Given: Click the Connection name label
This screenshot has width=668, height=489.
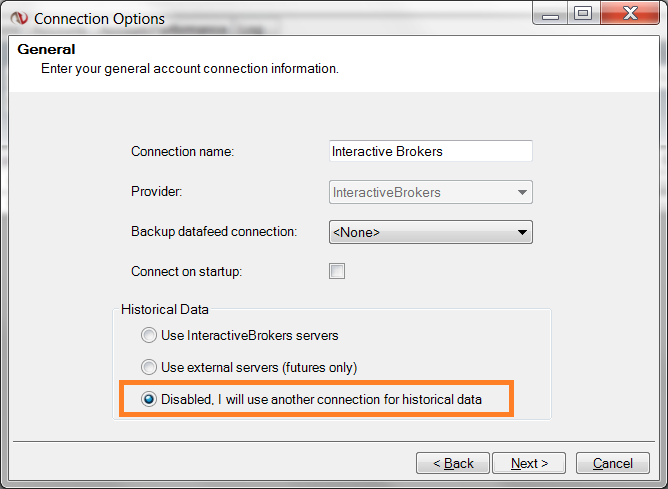Looking at the screenshot, I should point(181,151).
